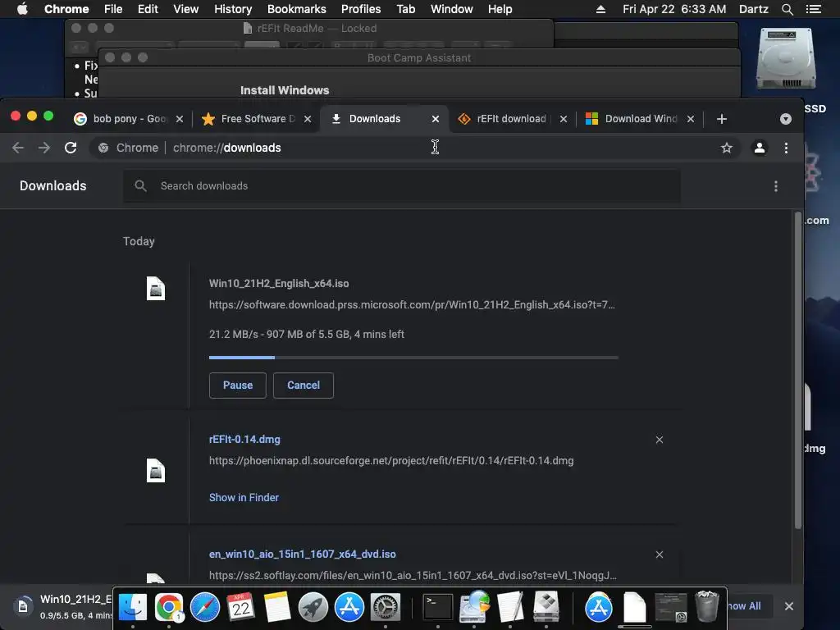The image size is (840, 630).
Task: Open Launchpad rocket icon in Dock
Action: tap(313, 608)
